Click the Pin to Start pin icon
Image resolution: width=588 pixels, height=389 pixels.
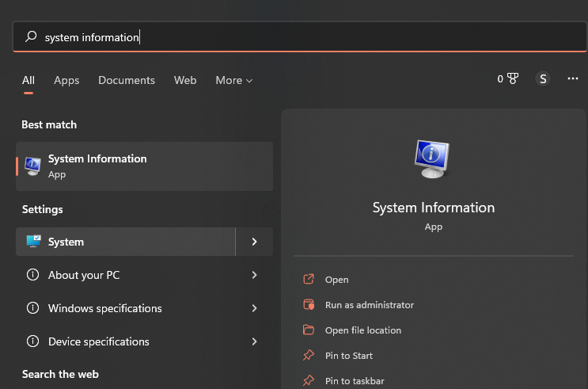click(309, 356)
